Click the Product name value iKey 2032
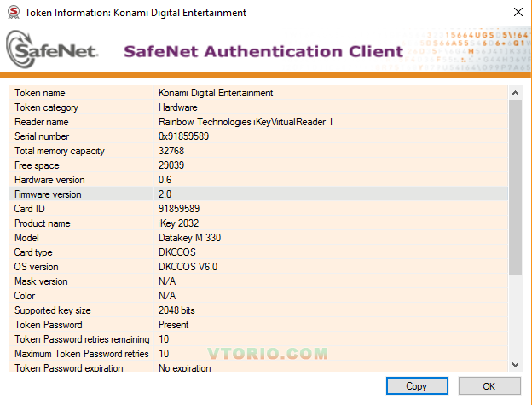Viewport: 532px width, 405px height. click(x=178, y=223)
